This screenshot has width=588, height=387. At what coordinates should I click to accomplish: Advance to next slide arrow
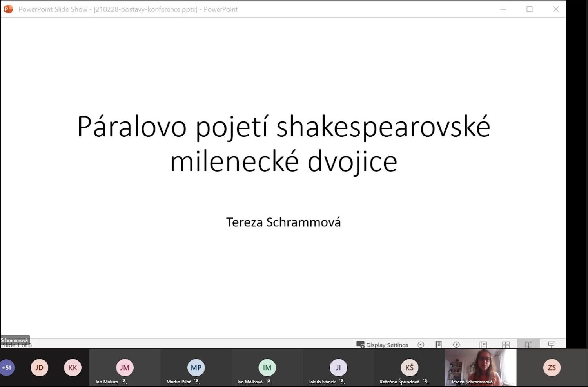pos(456,345)
